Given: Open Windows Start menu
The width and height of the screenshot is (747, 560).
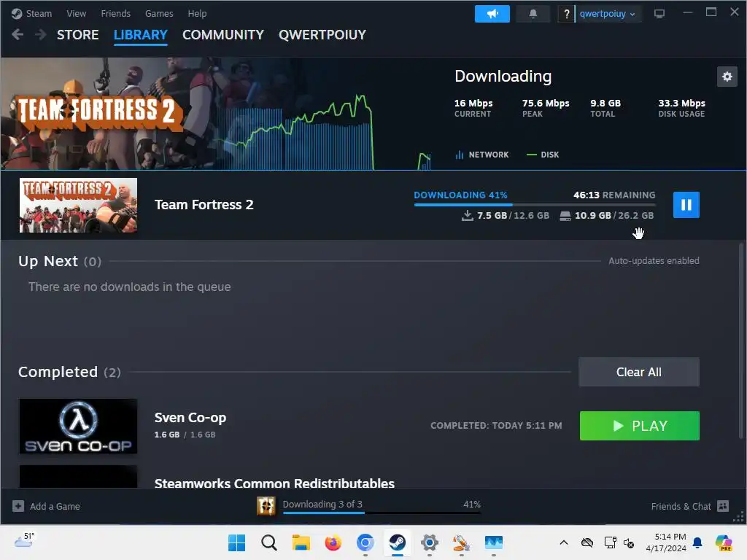Looking at the screenshot, I should 237,542.
